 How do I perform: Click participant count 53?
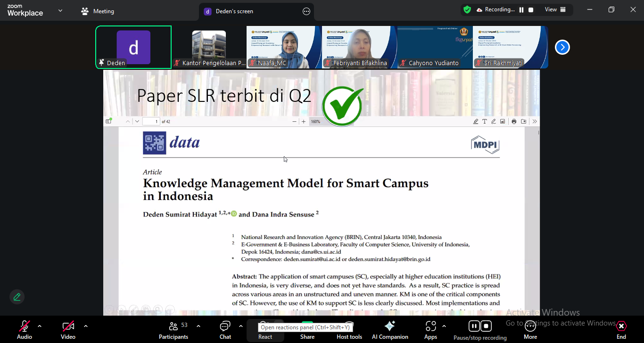coord(184,325)
